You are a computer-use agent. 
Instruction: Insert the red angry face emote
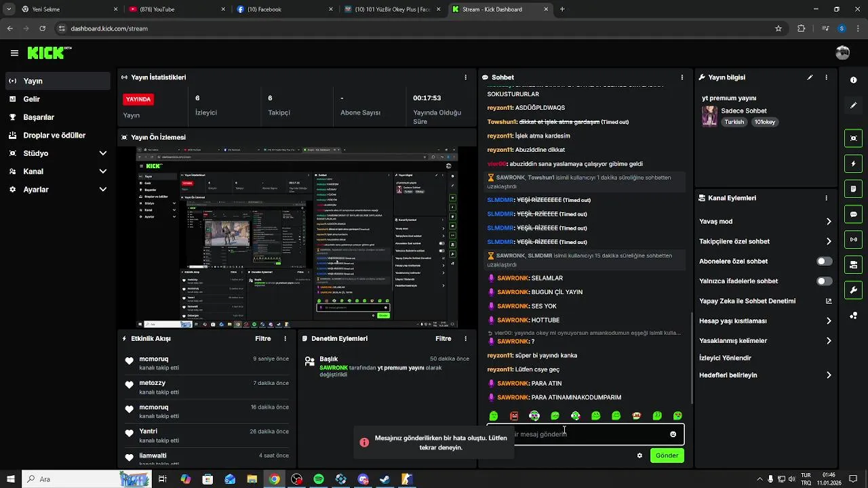pyautogui.click(x=514, y=415)
